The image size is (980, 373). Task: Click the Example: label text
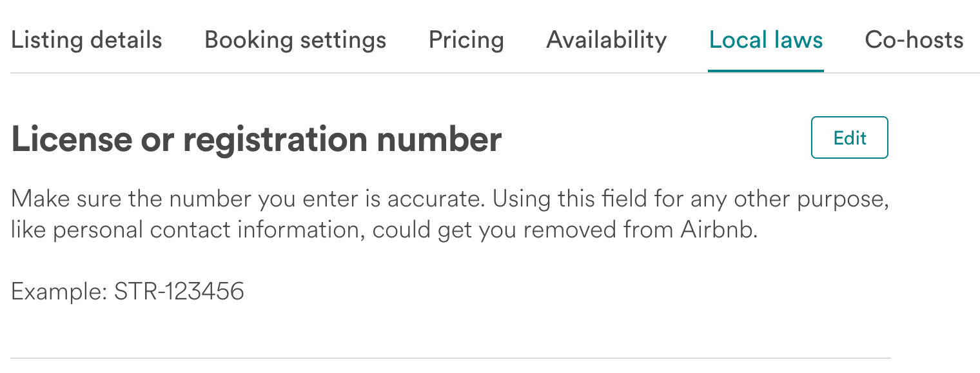pyautogui.click(x=59, y=292)
